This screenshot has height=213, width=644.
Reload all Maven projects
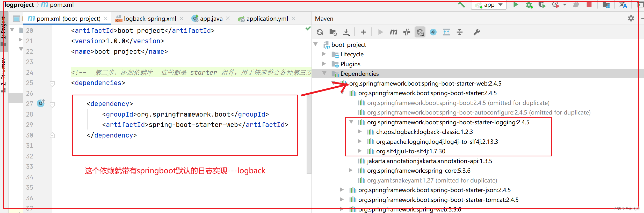320,32
